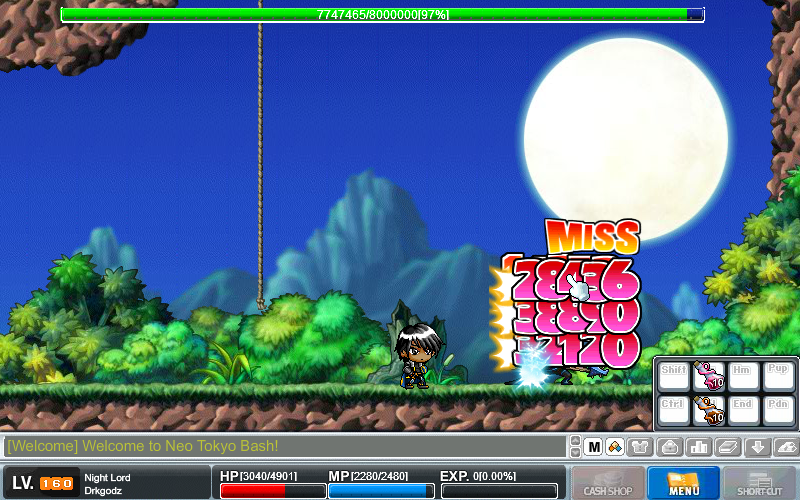Screen dimensions: 800x500
Task: Open the orange-blue messenger icon
Action: pos(615,447)
